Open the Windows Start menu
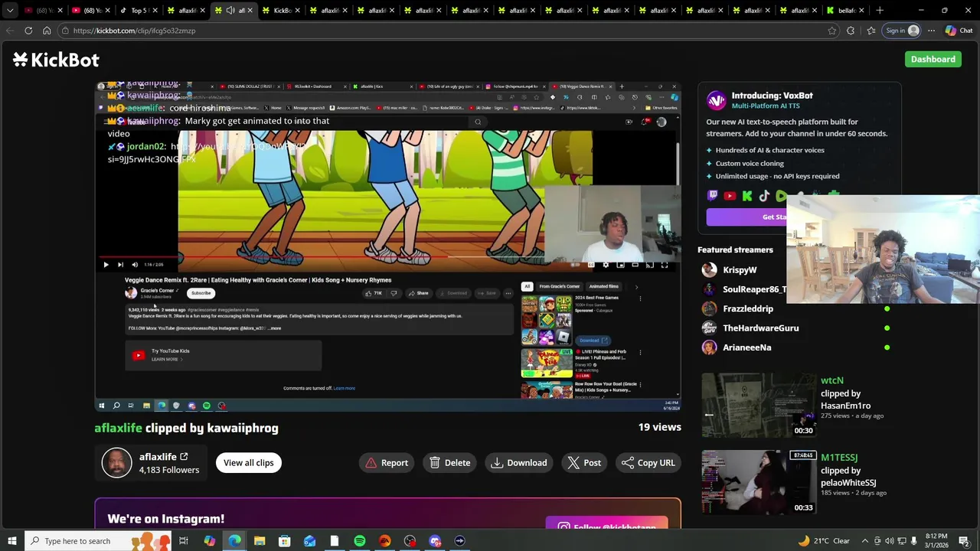Screen dimensions: 980x551 pos(12,541)
